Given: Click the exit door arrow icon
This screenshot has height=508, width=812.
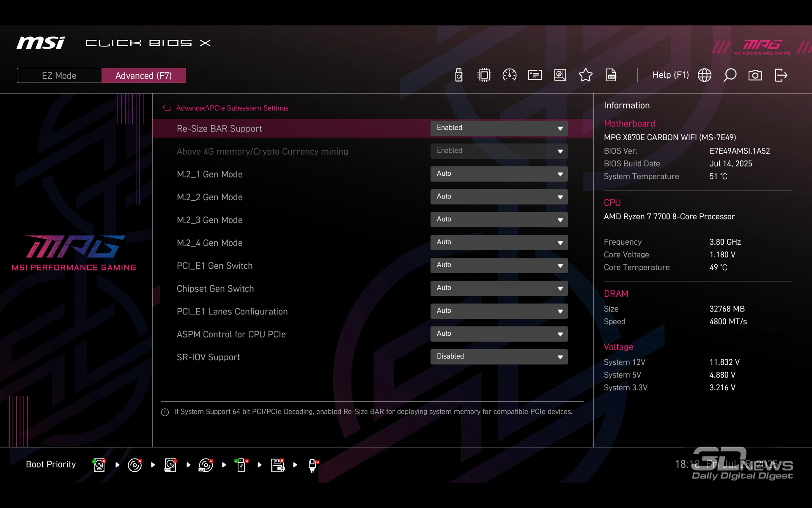Looking at the screenshot, I should pyautogui.click(x=781, y=75).
